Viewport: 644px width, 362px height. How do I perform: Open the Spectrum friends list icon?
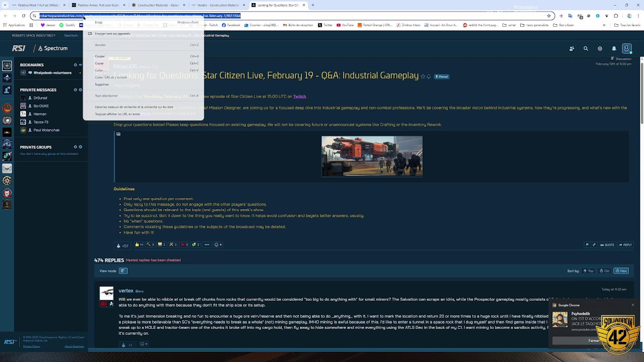coord(572,49)
